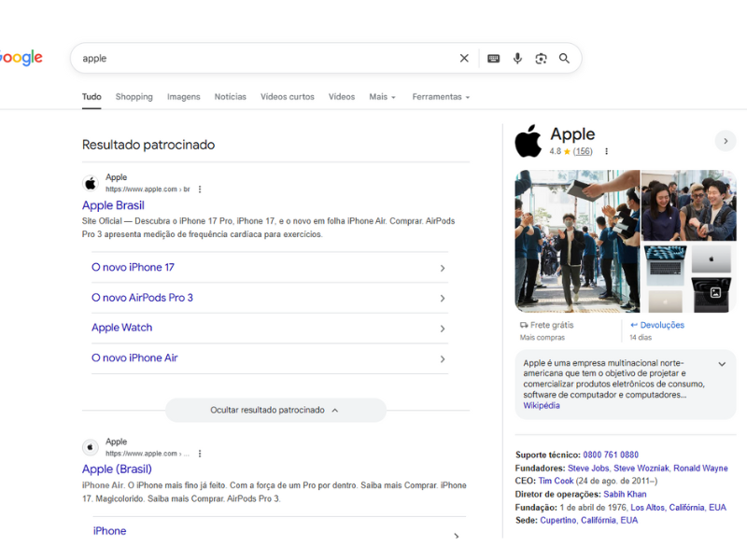Open O novo iPhone Air sitelink arrow

(443, 358)
